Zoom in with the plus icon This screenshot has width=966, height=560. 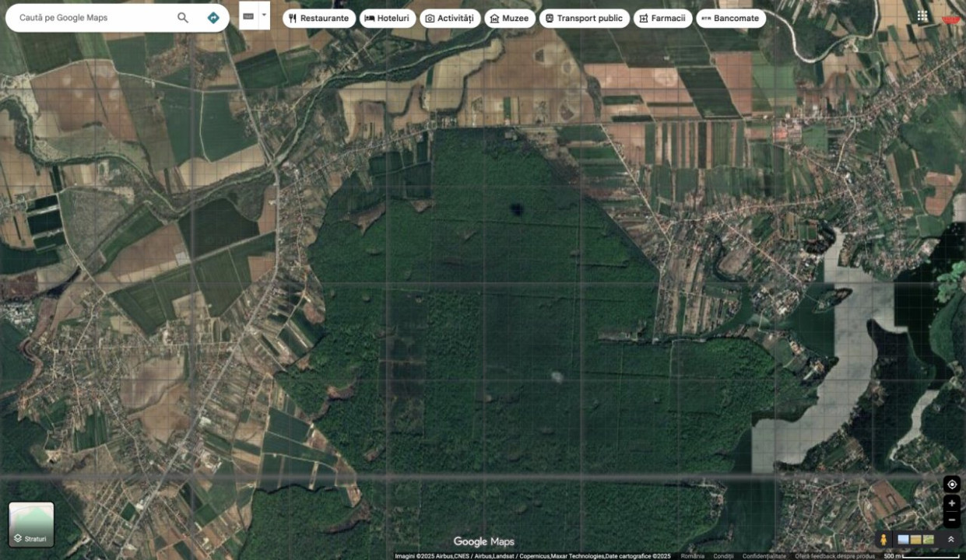951,503
